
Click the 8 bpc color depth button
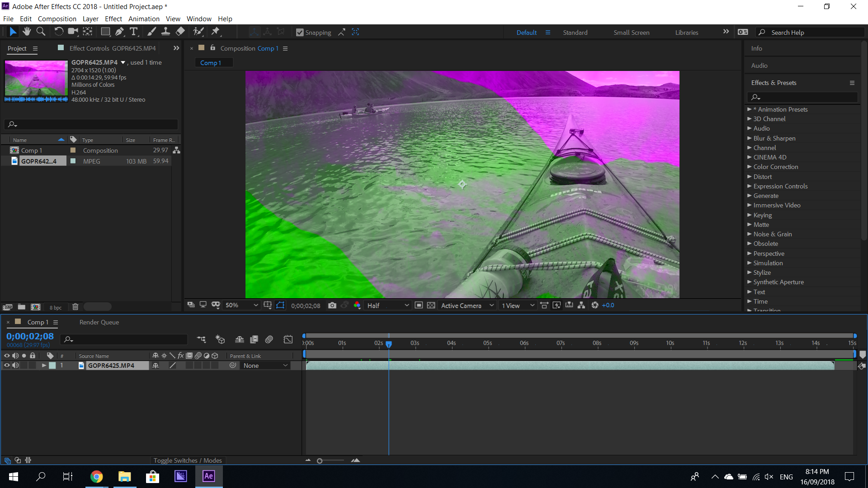(x=56, y=307)
